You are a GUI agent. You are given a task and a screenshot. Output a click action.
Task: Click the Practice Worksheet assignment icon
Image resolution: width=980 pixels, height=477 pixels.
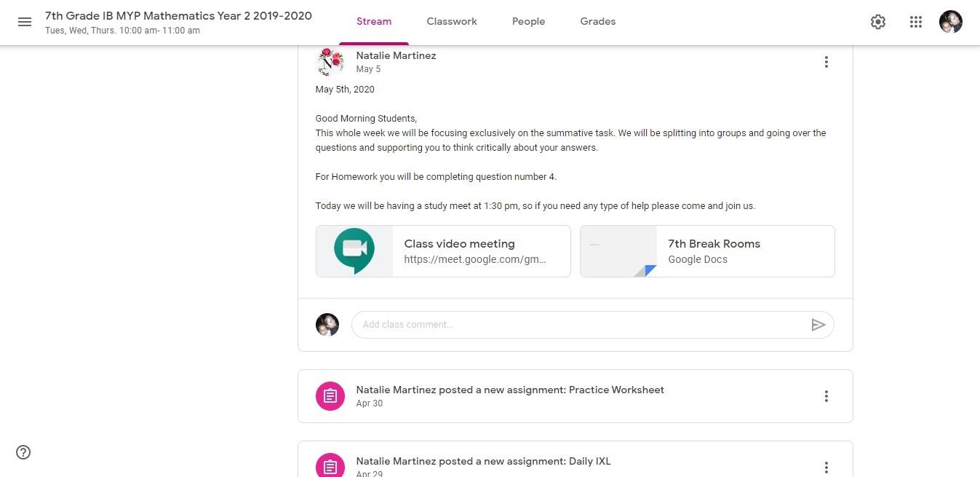tap(330, 396)
